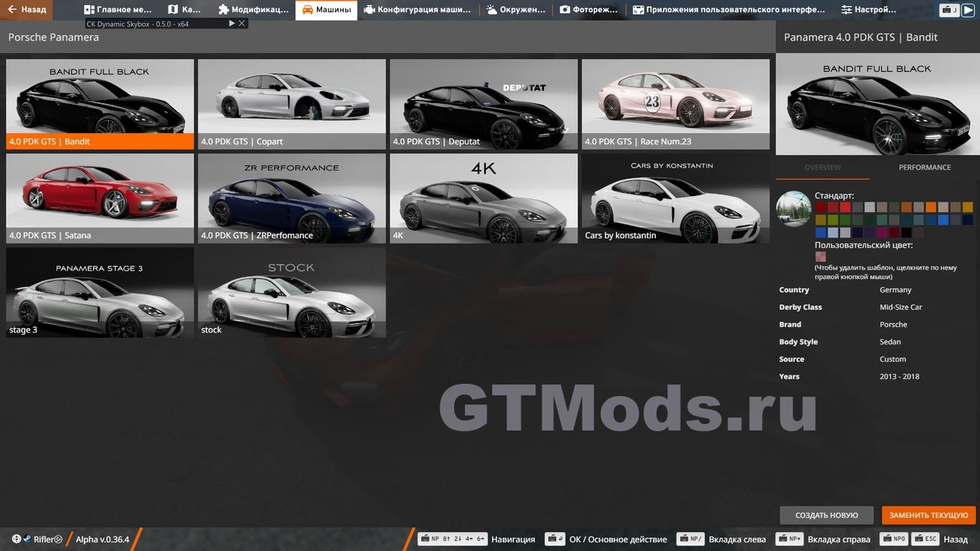Select the 4.0 PDK GTS Bandit configuration

pos(100,104)
